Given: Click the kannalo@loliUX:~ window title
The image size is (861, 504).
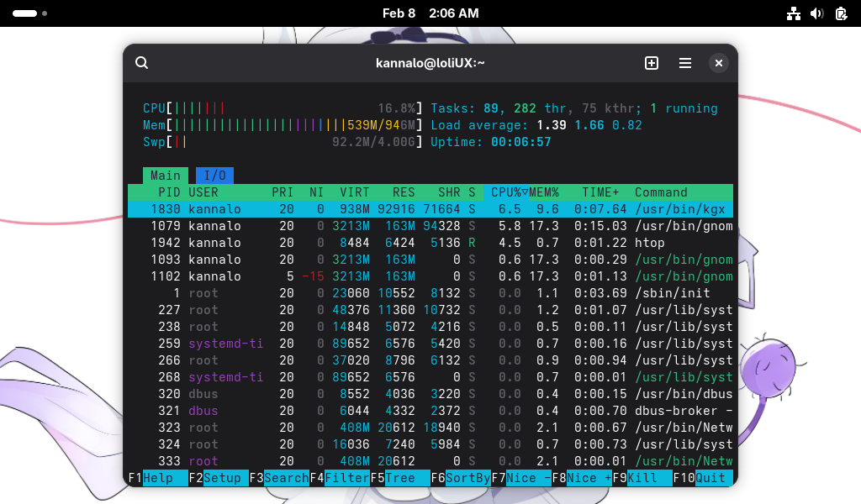Looking at the screenshot, I should 430,63.
